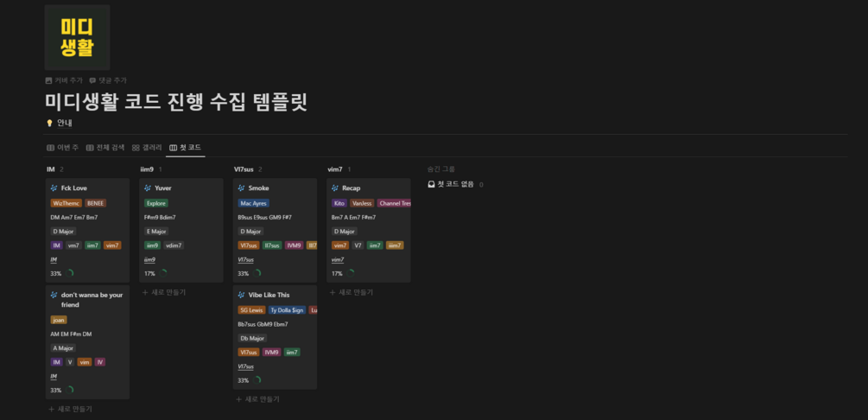Click the page title 미디생활 코드 진행 수집 템플릿

[176, 102]
